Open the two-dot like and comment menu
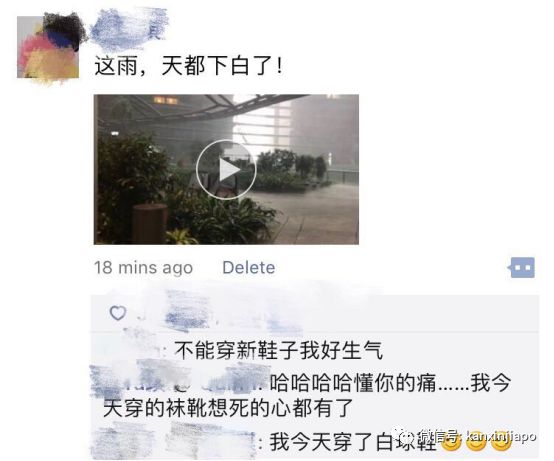 (x=521, y=268)
